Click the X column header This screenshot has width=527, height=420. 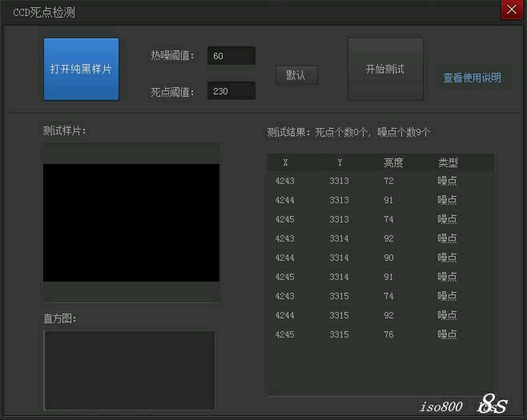pyautogui.click(x=285, y=163)
